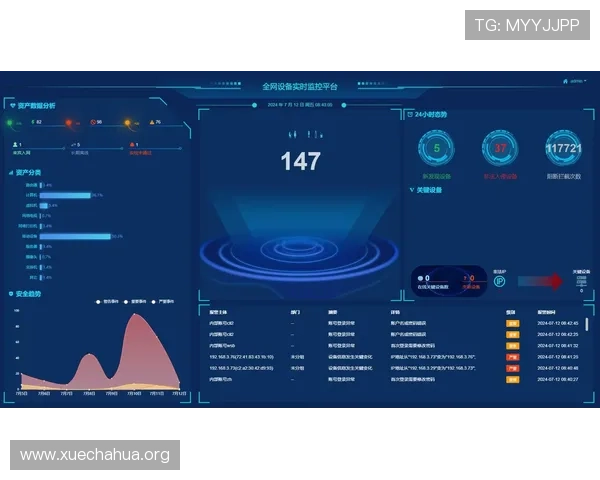Click the red prohibited icon showing 98

(92, 122)
